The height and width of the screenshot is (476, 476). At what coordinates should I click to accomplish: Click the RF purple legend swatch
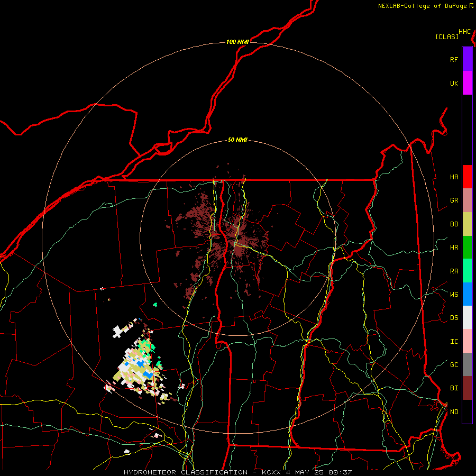point(467,59)
